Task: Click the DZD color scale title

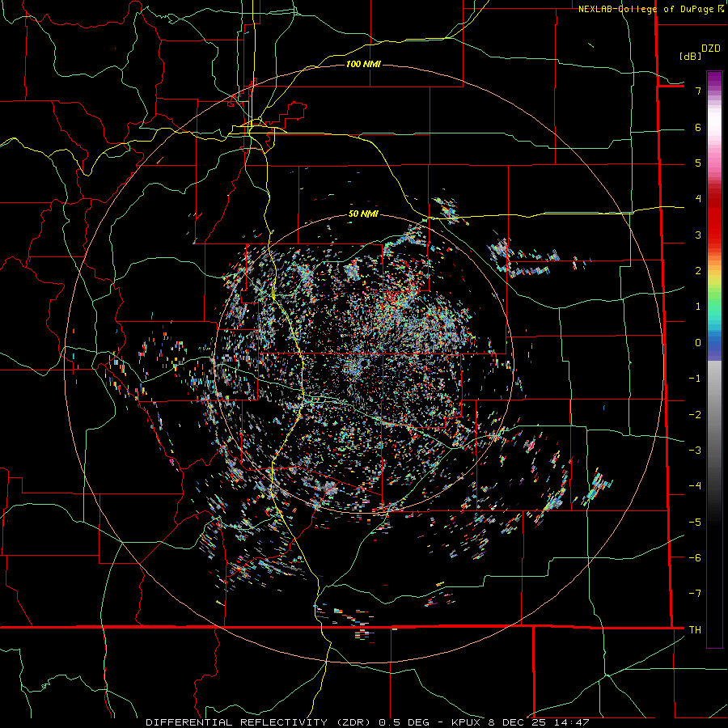Action: tap(711, 49)
